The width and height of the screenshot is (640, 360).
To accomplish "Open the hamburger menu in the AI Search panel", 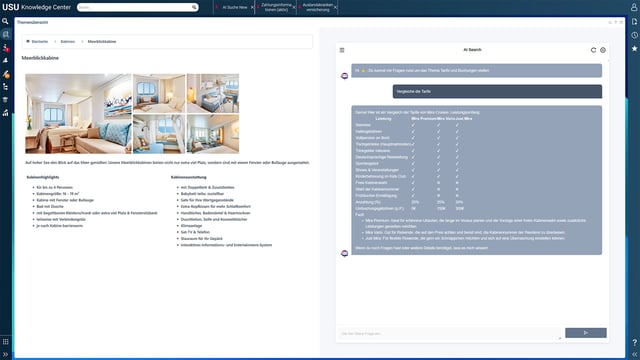I will pos(342,50).
